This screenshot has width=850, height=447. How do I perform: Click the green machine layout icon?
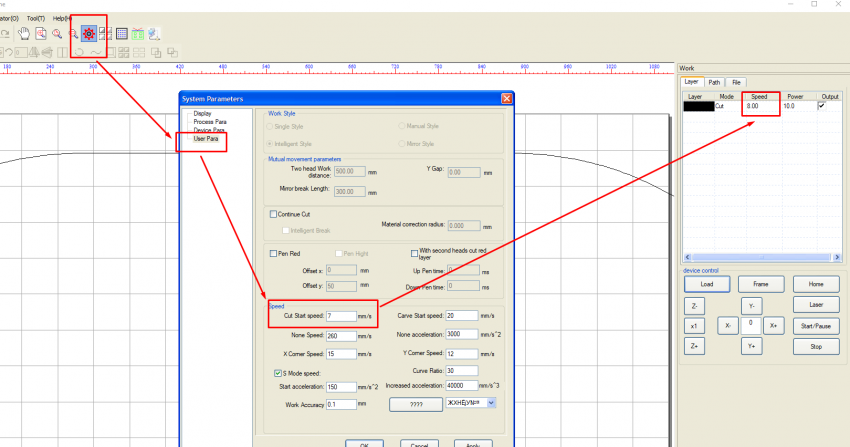(x=138, y=34)
